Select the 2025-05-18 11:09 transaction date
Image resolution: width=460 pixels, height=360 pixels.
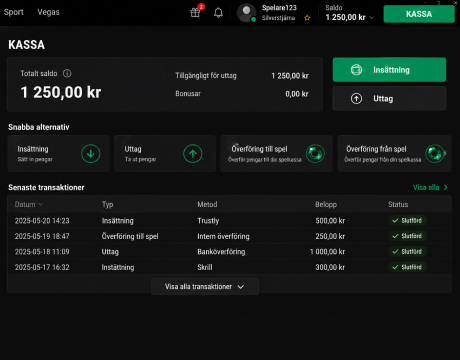click(42, 252)
